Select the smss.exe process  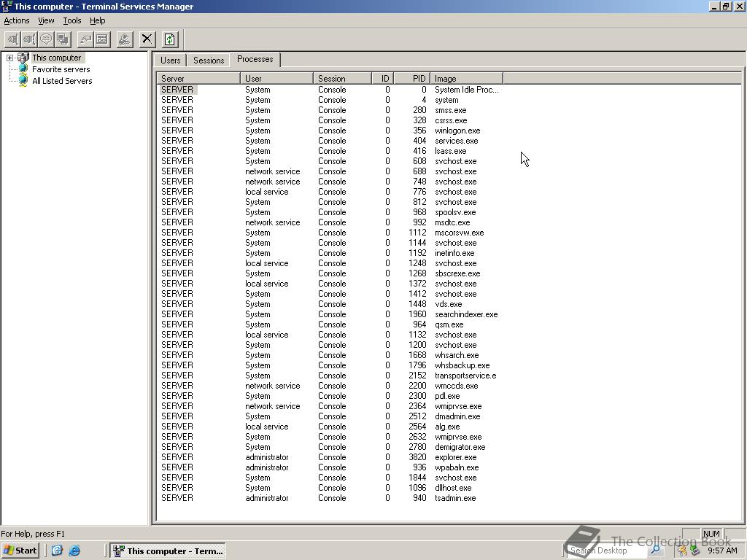[330, 110]
